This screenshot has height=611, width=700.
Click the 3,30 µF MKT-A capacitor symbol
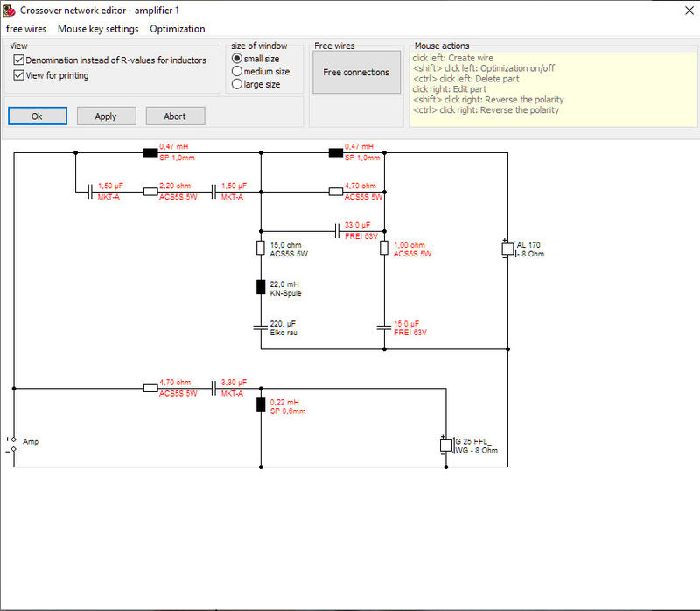213,389
